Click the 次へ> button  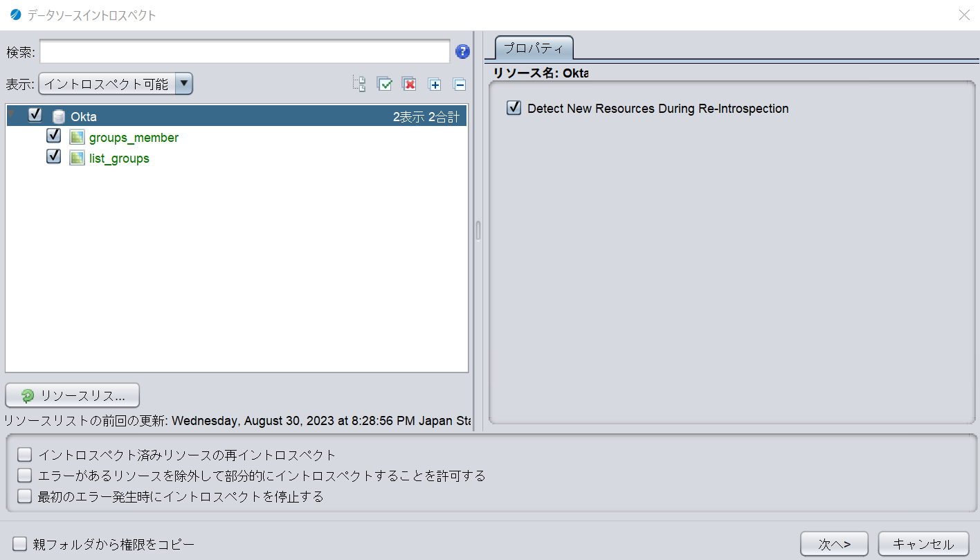point(835,544)
